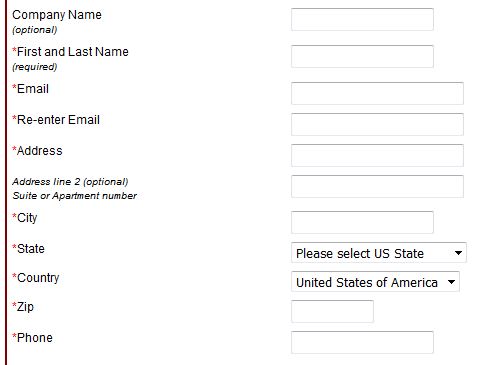This screenshot has width=501, height=365.
Task: Click the 'Phone' field label
Action: pyautogui.click(x=35, y=338)
